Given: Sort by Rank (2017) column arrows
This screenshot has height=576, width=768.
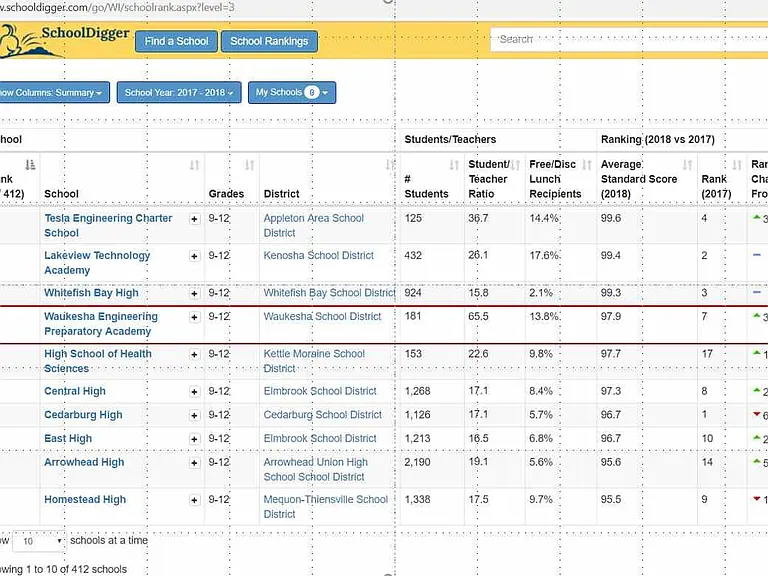Looking at the screenshot, I should (737, 165).
